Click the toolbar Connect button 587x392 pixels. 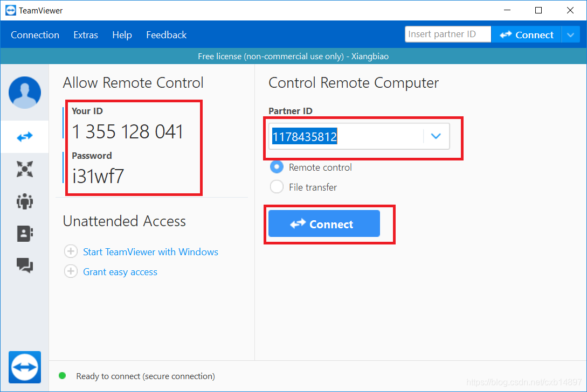click(526, 35)
